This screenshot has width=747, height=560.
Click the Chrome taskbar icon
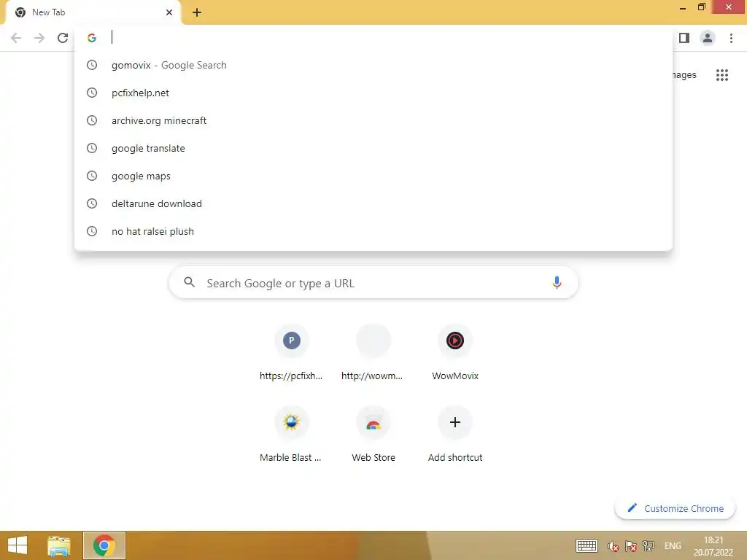tap(104, 545)
